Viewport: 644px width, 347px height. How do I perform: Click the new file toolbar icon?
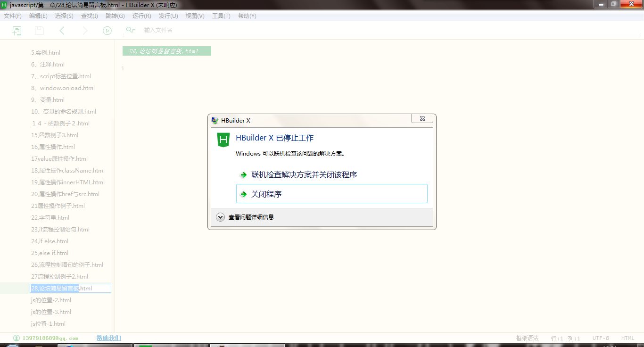click(17, 31)
